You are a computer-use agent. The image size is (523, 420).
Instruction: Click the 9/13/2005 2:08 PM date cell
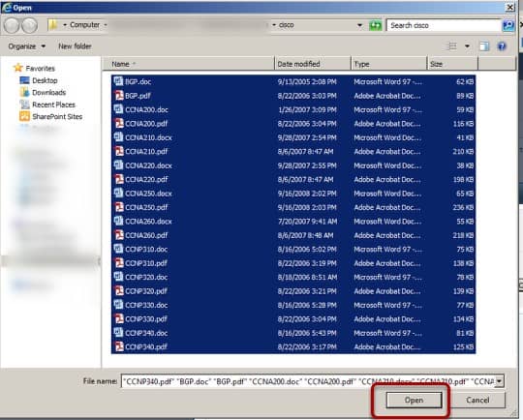click(x=307, y=81)
